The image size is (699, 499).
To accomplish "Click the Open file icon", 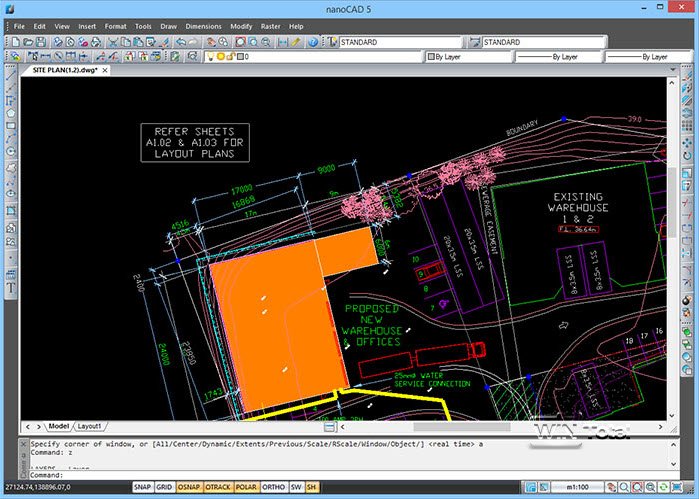I will point(26,43).
